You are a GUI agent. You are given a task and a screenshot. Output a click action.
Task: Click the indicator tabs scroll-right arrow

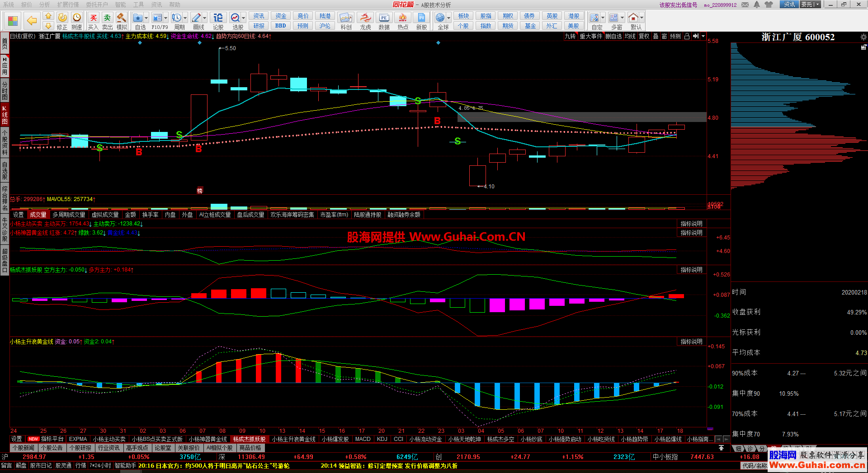click(726, 439)
